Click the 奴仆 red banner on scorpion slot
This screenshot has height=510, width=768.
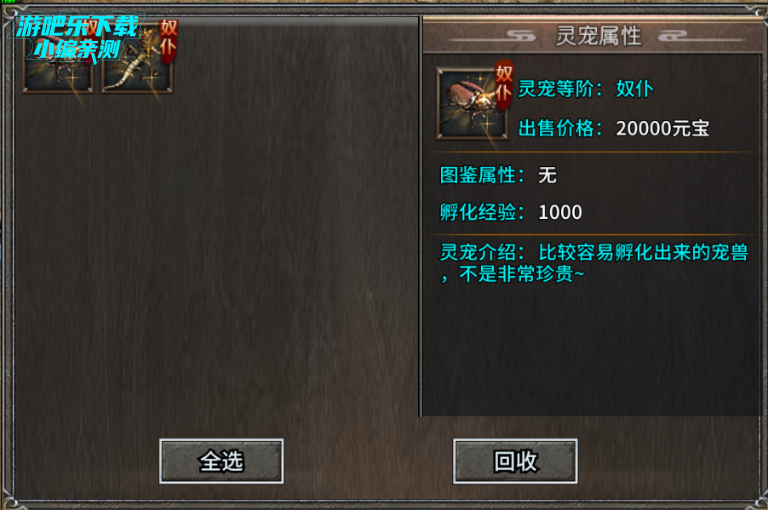tap(168, 40)
